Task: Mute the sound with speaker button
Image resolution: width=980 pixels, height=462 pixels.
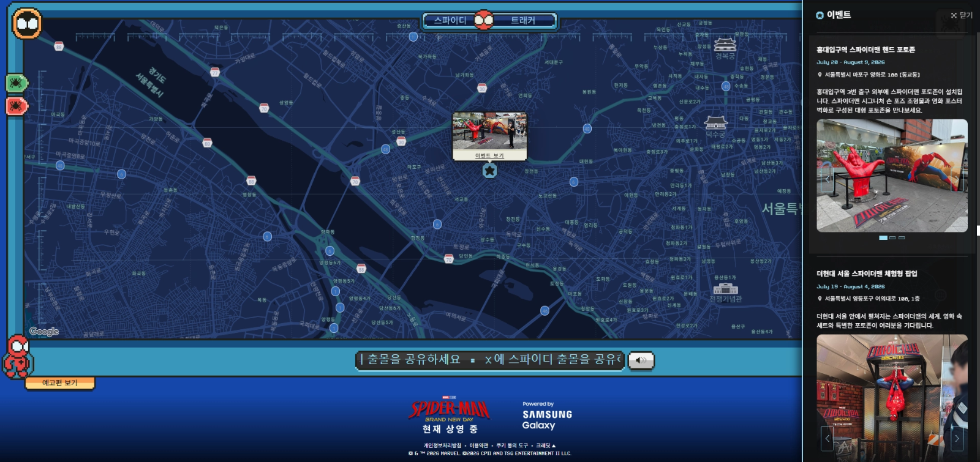Action: (x=641, y=360)
